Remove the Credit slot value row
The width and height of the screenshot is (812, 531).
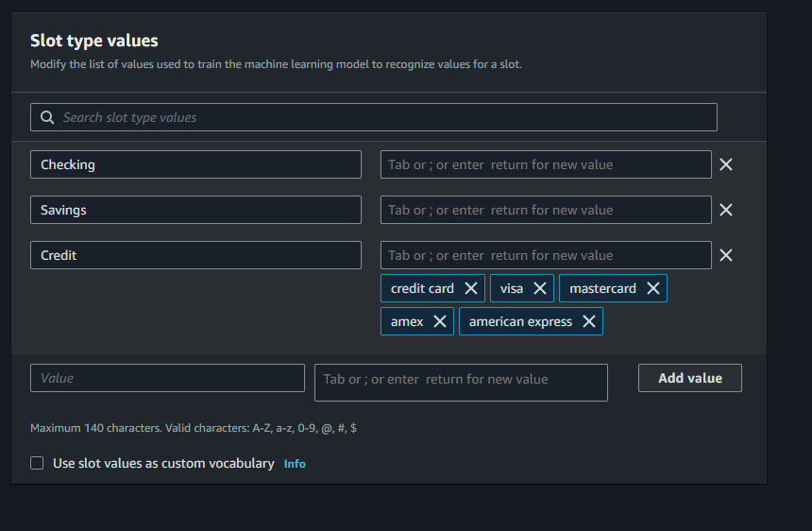pyautogui.click(x=725, y=255)
